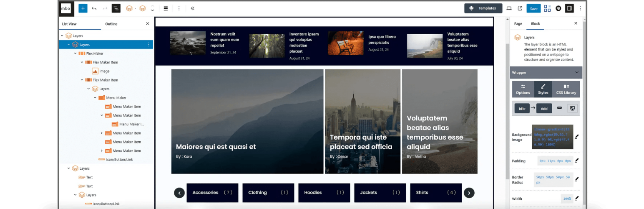This screenshot has height=209, width=644.
Task: Switch to the Block tab
Action: point(535,24)
